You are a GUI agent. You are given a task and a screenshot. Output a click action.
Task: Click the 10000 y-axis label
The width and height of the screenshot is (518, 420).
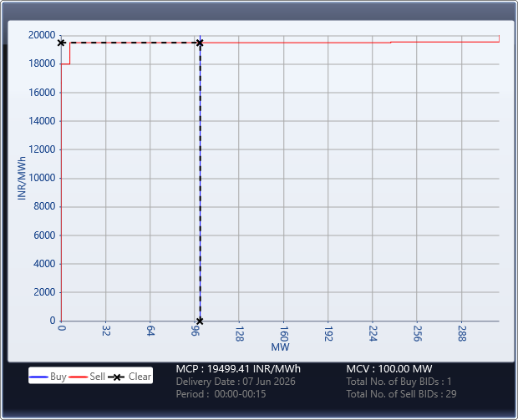coord(42,178)
